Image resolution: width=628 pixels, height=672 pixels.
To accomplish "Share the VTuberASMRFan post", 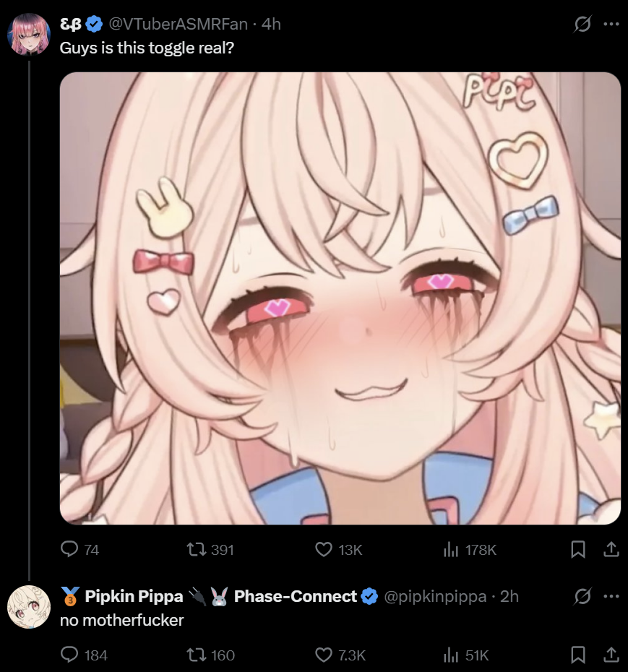I will point(611,549).
